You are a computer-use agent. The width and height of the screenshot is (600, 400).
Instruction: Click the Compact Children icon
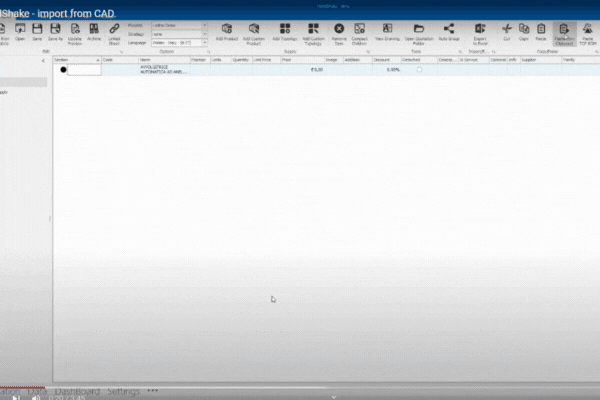pyautogui.click(x=360, y=29)
